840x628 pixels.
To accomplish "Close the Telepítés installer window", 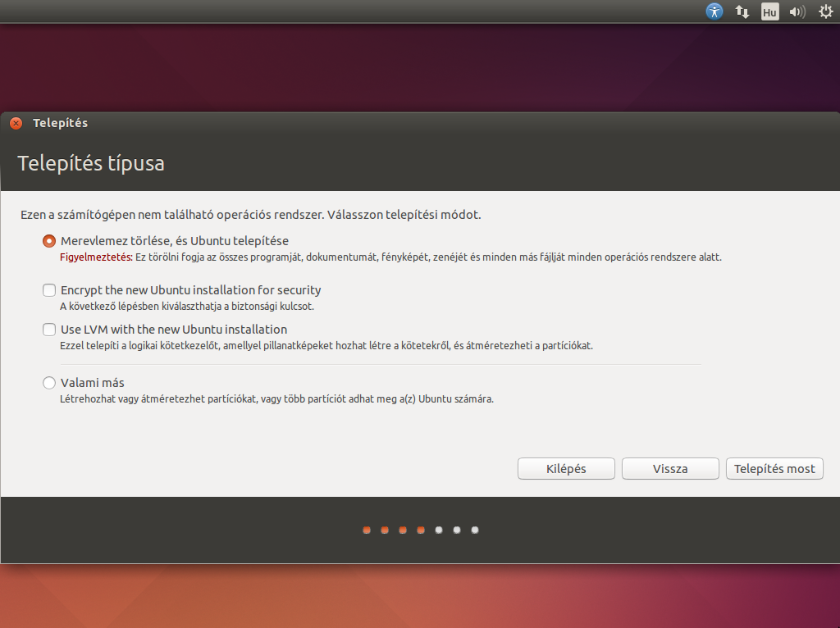I will [16, 123].
